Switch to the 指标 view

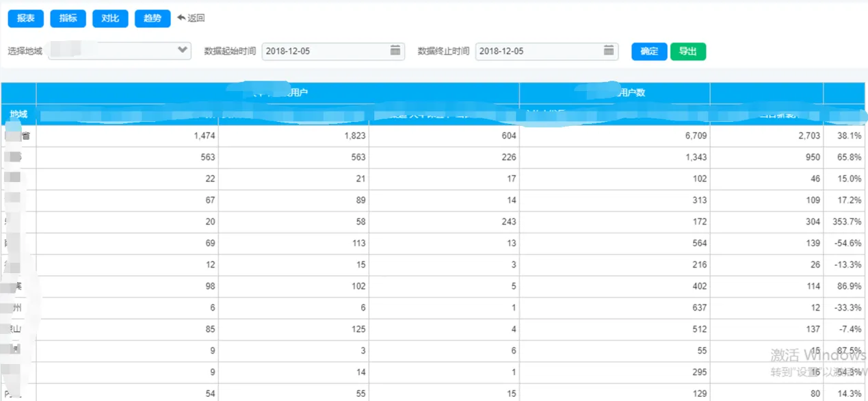(68, 18)
